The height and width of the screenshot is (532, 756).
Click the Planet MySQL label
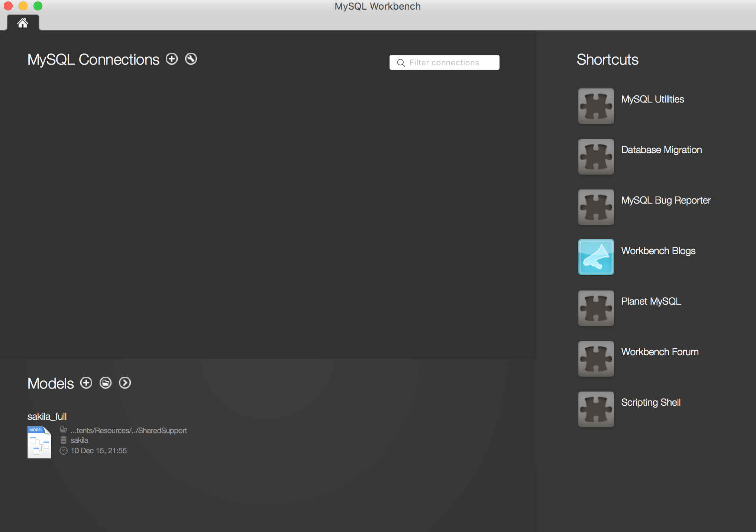point(651,301)
